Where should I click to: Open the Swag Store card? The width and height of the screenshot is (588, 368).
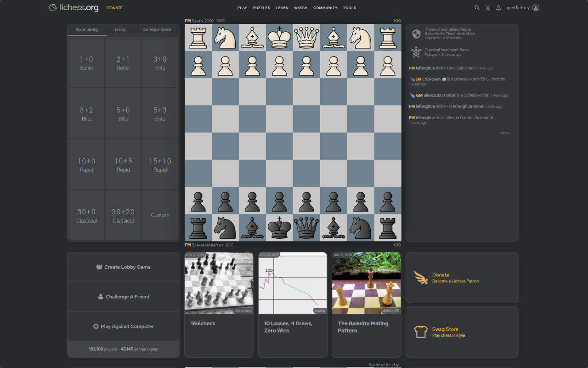[x=462, y=332]
